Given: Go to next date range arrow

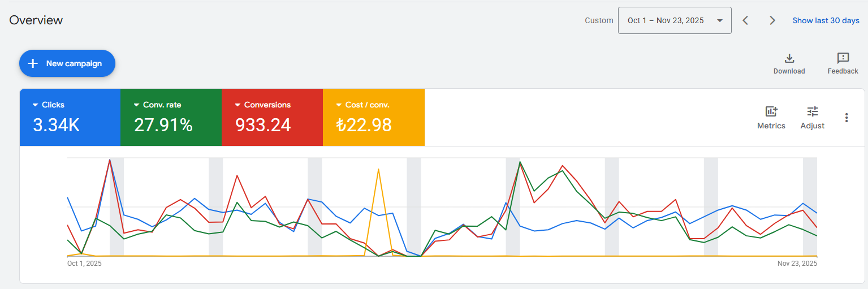Looking at the screenshot, I should 772,20.
